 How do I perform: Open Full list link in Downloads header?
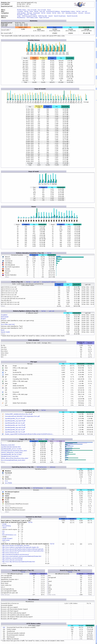pyautogui.click(x=44, y=410)
